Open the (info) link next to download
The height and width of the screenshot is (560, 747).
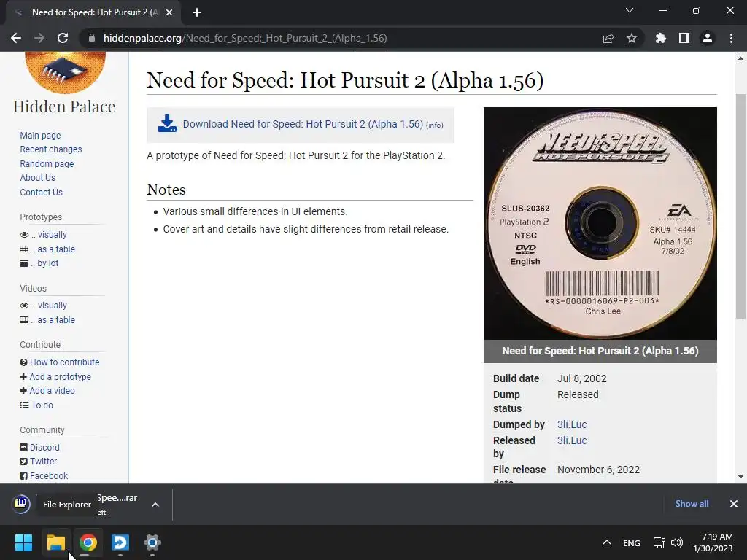click(x=435, y=125)
